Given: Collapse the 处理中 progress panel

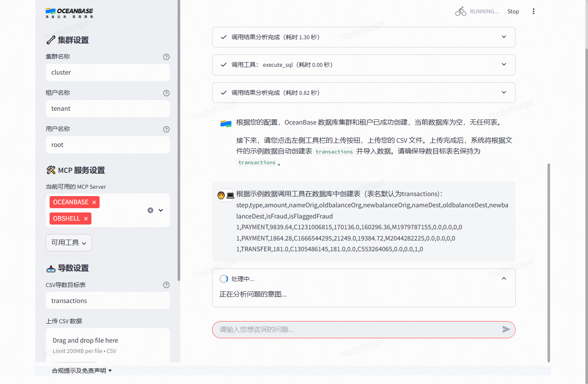Looking at the screenshot, I should coord(504,278).
